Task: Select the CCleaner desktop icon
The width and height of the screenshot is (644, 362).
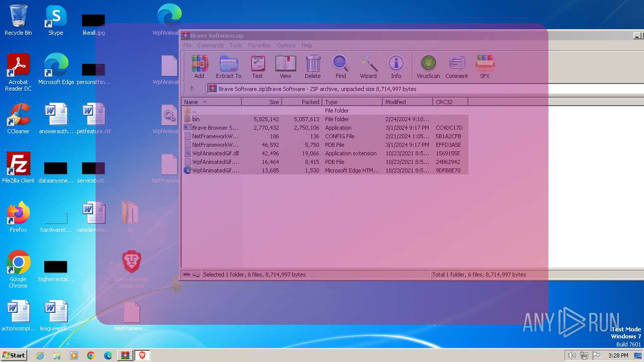Action: pyautogui.click(x=18, y=119)
